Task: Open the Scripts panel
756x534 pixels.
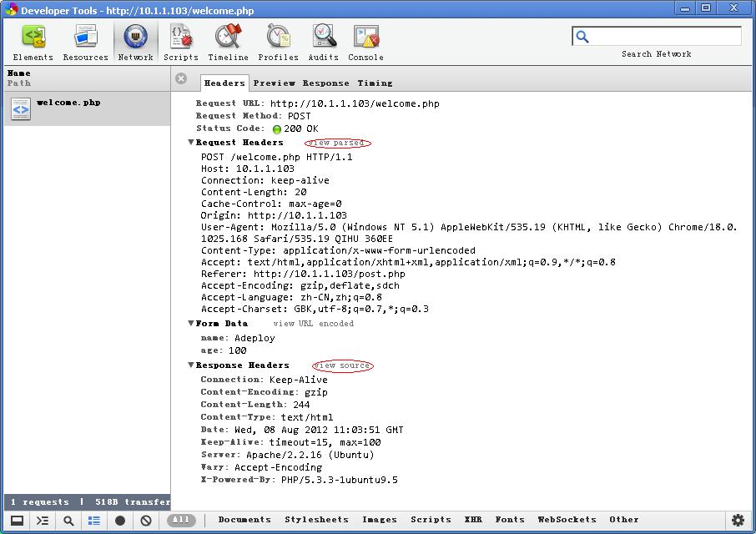Action: pos(180,40)
